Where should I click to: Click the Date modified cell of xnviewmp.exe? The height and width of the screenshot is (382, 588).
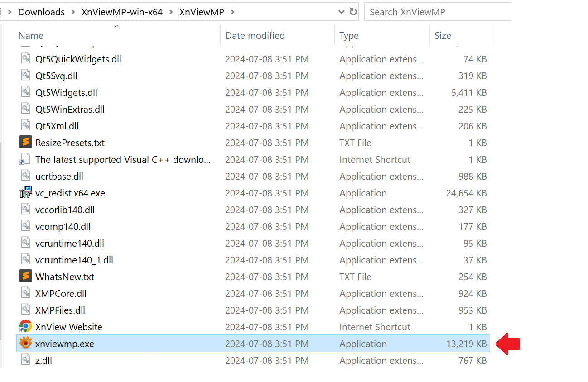pyautogui.click(x=267, y=344)
